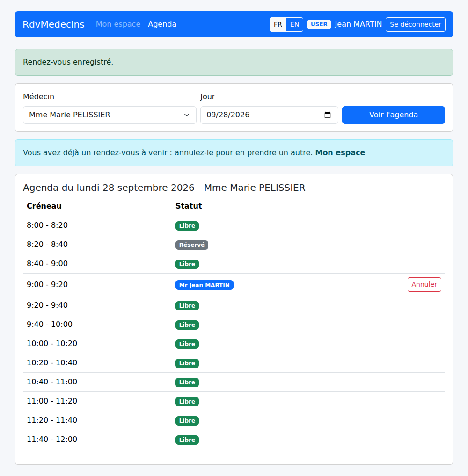
Task: Click the Jour field label
Action: click(208, 96)
